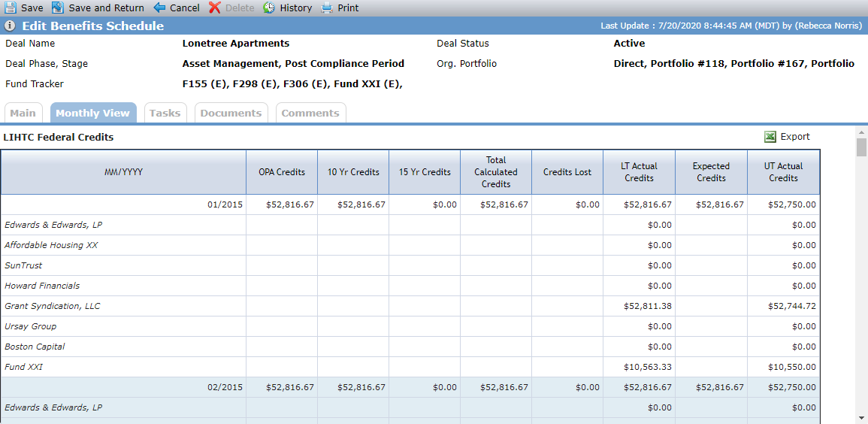Click the info icon beside Edit Benefits Schedule
The height and width of the screenshot is (424, 868).
(x=10, y=26)
